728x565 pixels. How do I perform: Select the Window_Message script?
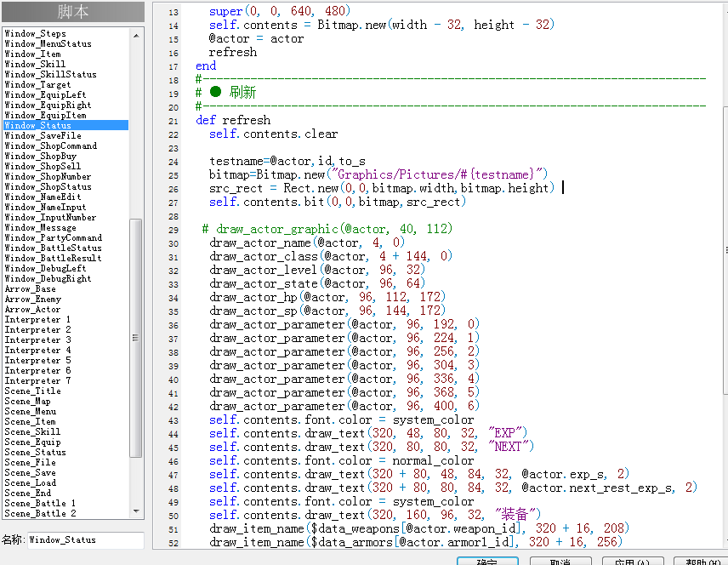(40, 228)
